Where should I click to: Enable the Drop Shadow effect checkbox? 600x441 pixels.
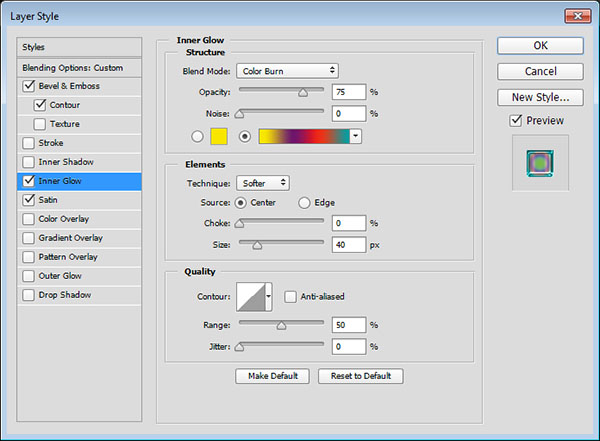tap(27, 295)
